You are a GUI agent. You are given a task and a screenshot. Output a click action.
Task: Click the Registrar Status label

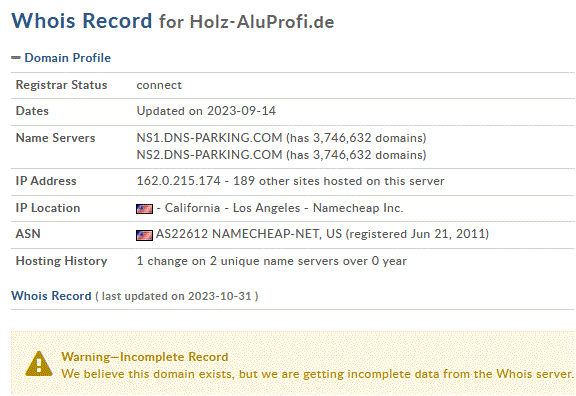coord(61,85)
